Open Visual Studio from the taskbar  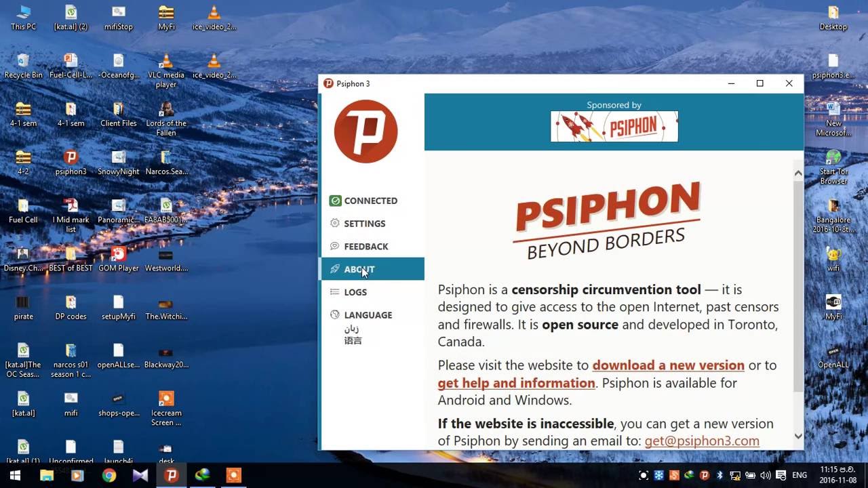(140, 475)
